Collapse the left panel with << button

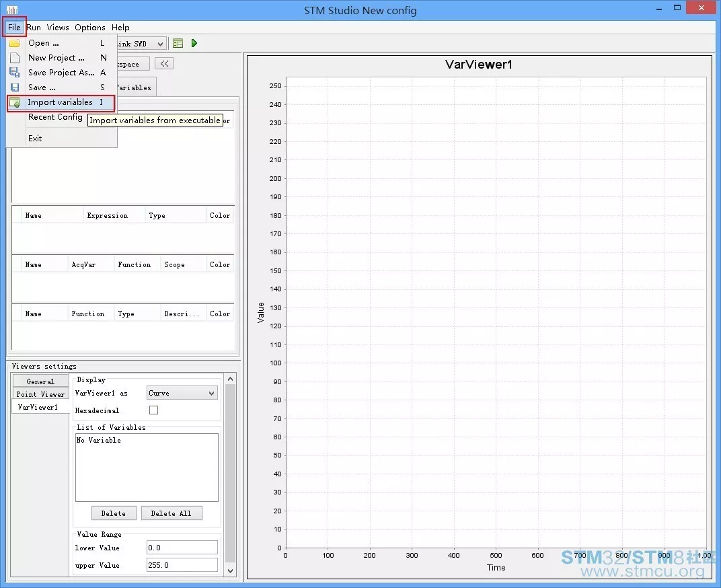[164, 63]
